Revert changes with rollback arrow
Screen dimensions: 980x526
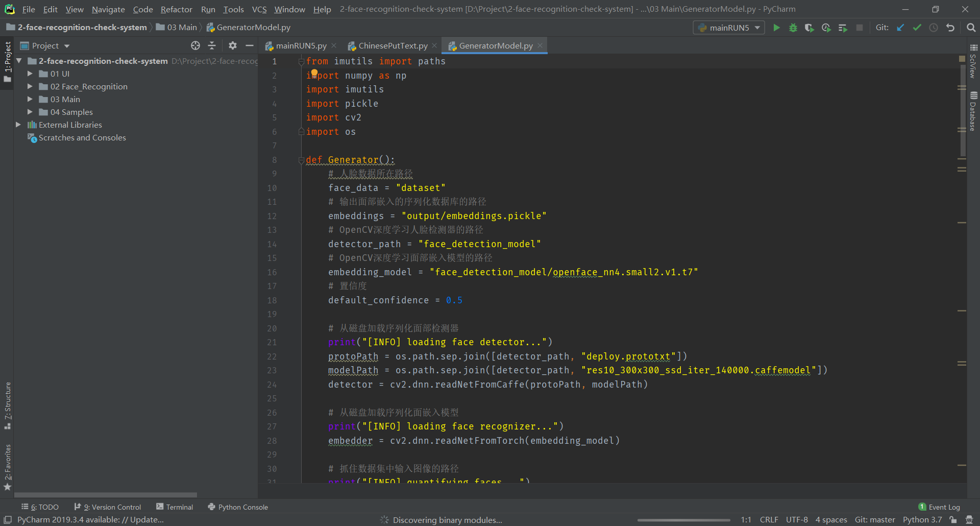[950, 28]
